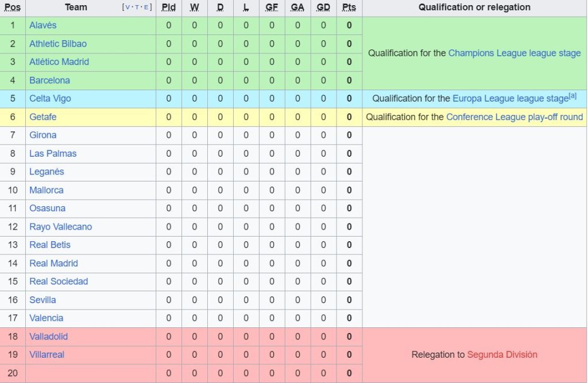Click the T (talk) template link
The image size is (588, 383).
click(x=137, y=7)
